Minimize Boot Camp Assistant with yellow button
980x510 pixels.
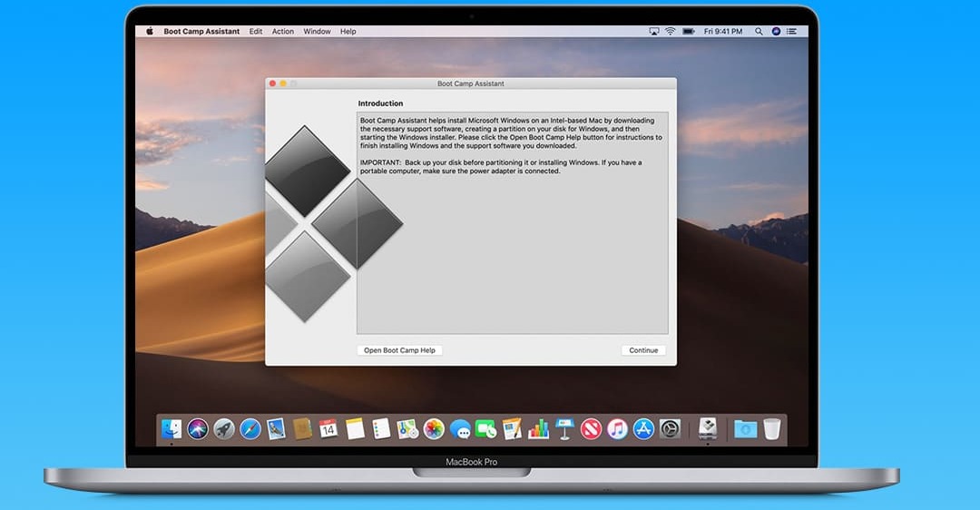point(283,83)
